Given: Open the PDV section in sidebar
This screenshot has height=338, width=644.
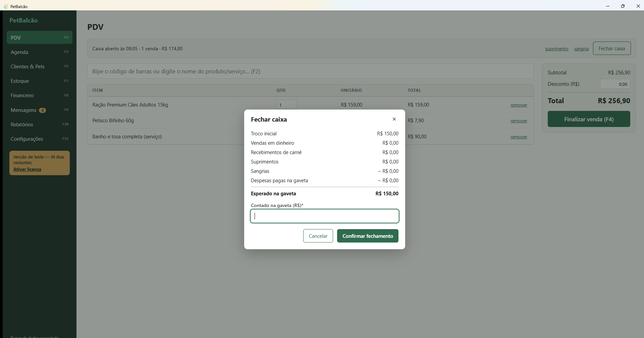Looking at the screenshot, I should pyautogui.click(x=40, y=38).
